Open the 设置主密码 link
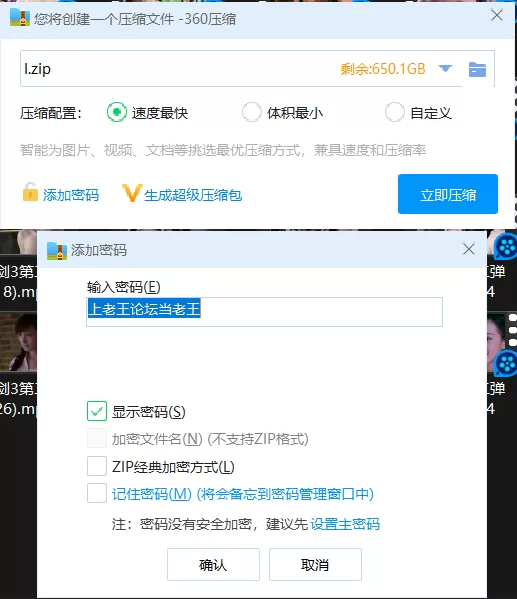Screen dimensions: 517x599 pos(345,524)
